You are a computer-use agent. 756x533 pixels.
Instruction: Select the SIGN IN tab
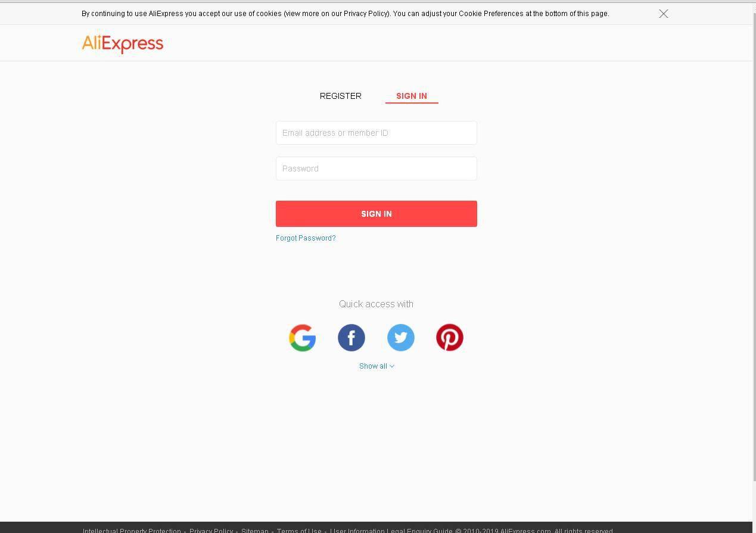412,96
